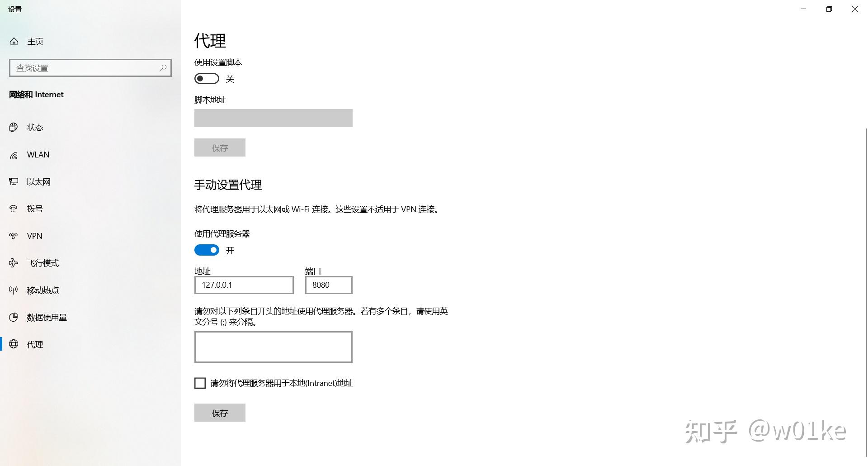
Task: Click the 保存 button for manual proxy
Action: 220,413
